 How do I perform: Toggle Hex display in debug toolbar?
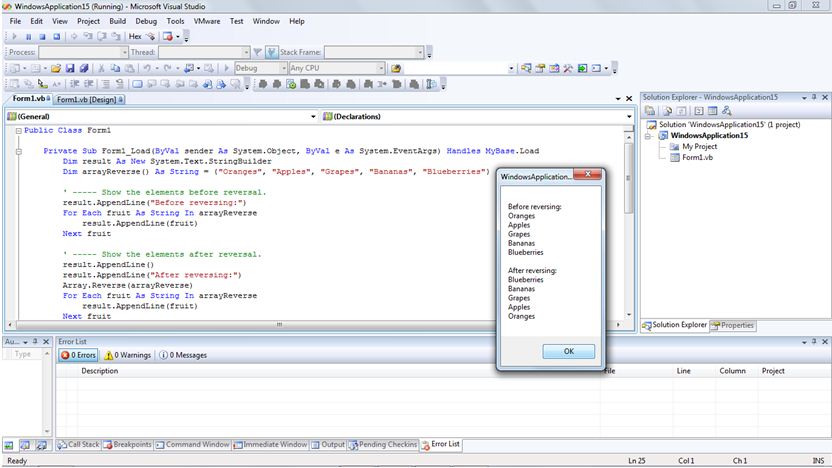click(135, 37)
